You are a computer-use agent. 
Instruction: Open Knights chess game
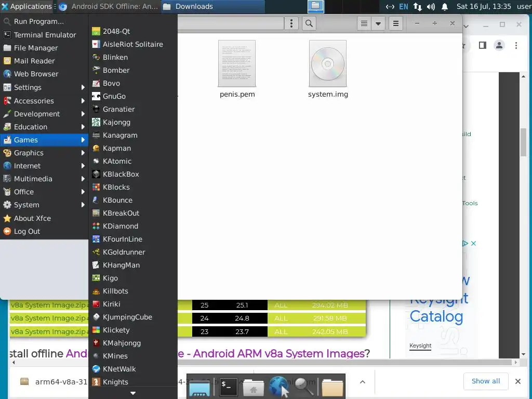pyautogui.click(x=132, y=382)
